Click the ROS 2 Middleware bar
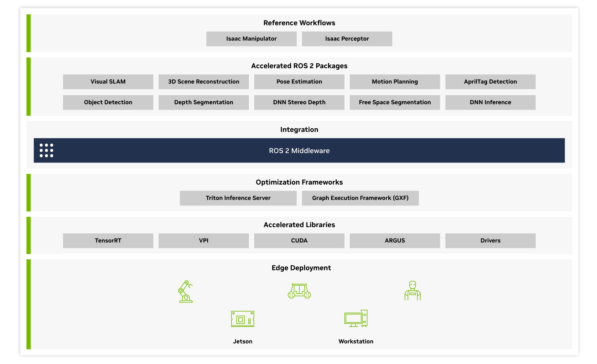 point(299,150)
